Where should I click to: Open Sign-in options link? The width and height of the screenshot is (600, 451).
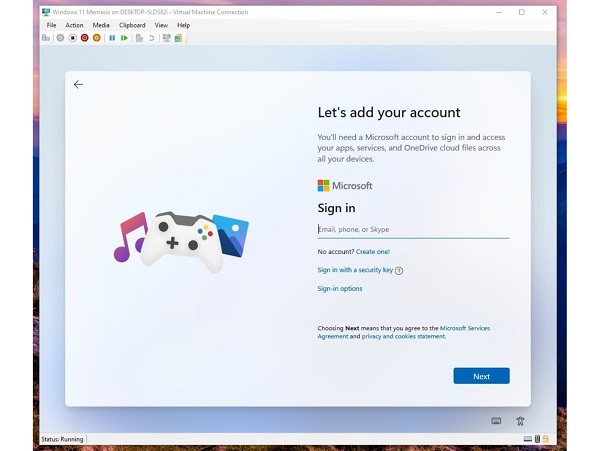(340, 288)
